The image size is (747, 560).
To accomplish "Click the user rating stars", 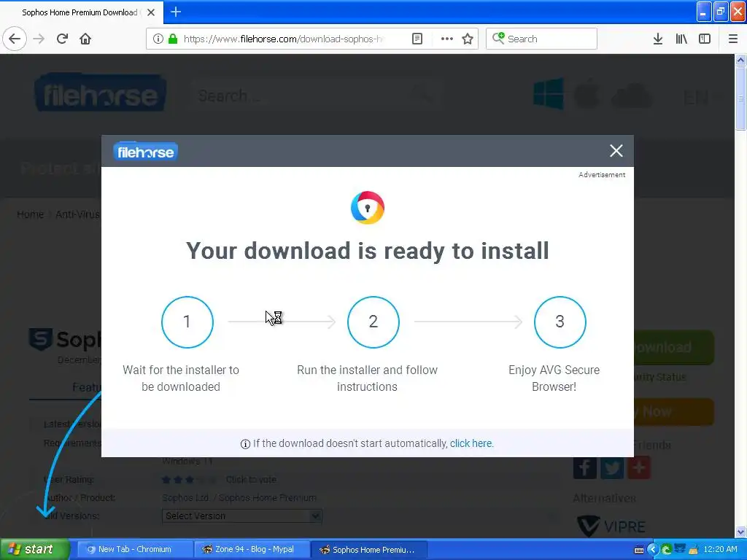I will pos(188,480).
